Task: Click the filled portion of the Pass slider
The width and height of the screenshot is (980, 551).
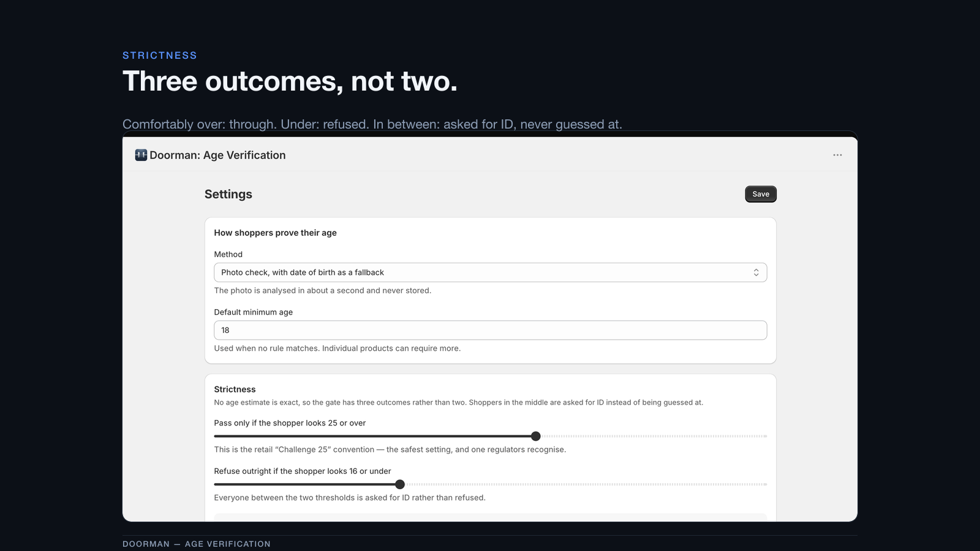Action: [372, 436]
